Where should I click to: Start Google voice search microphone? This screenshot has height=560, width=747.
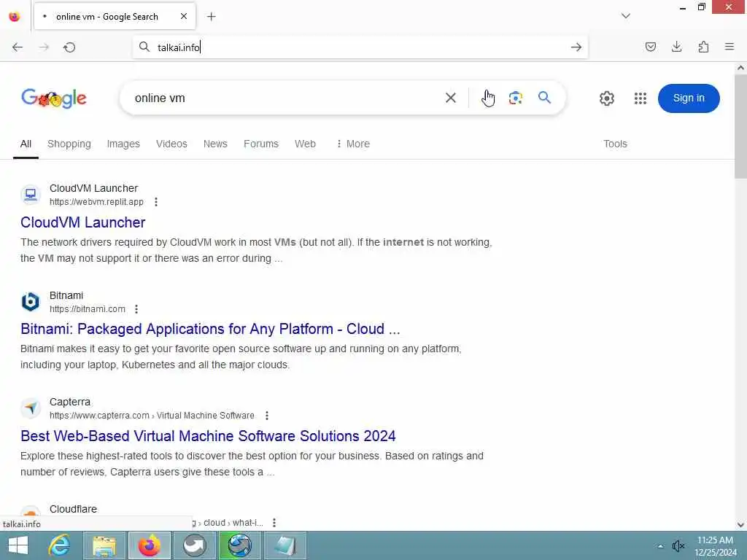tap(488, 98)
